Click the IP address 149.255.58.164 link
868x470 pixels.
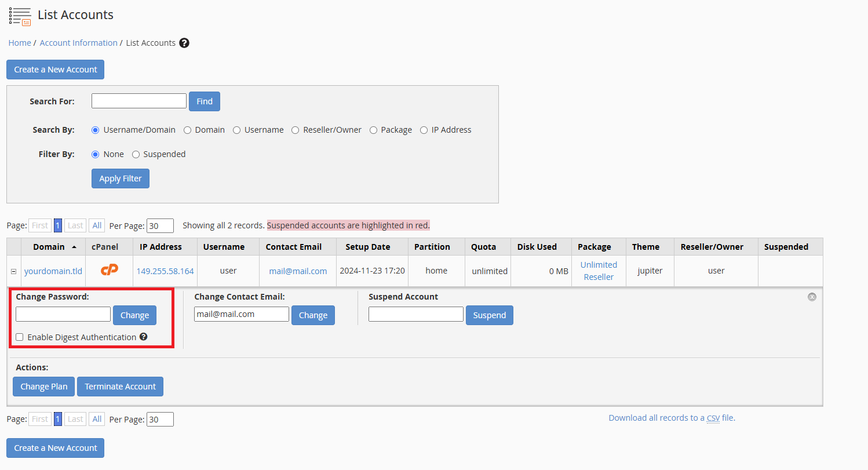(x=165, y=271)
